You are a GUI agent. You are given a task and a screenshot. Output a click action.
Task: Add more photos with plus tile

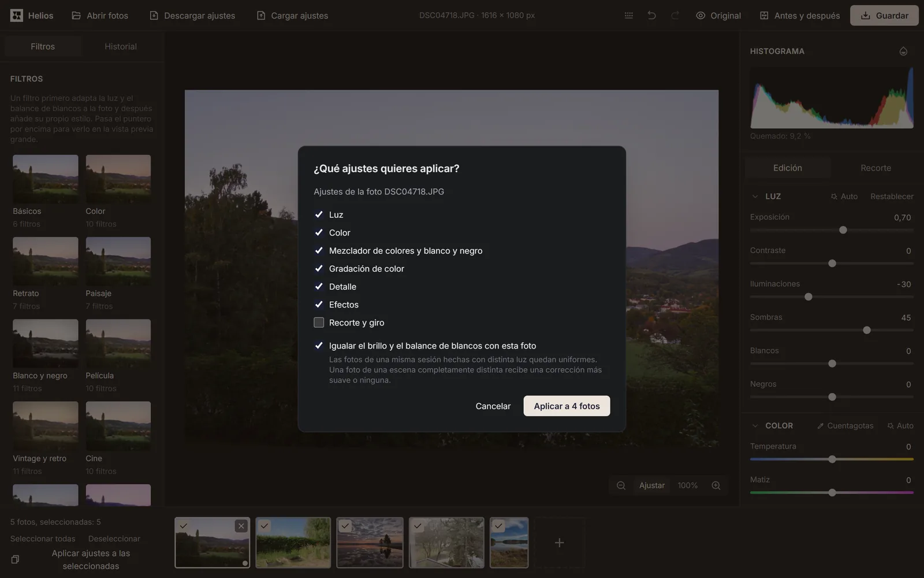point(559,543)
